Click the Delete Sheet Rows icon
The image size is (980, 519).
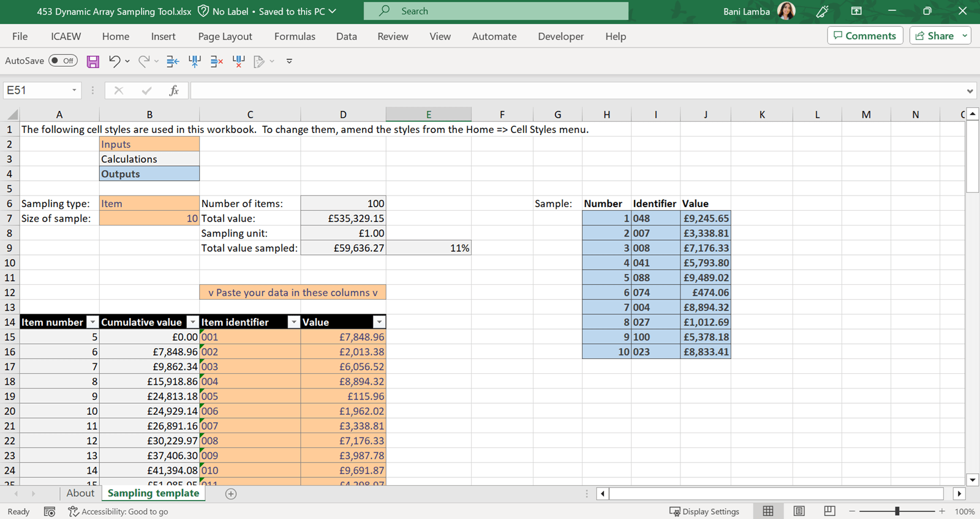216,61
